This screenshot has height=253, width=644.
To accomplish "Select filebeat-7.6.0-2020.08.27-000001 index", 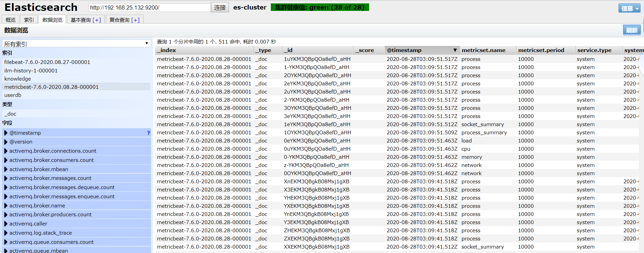I will (76, 62).
